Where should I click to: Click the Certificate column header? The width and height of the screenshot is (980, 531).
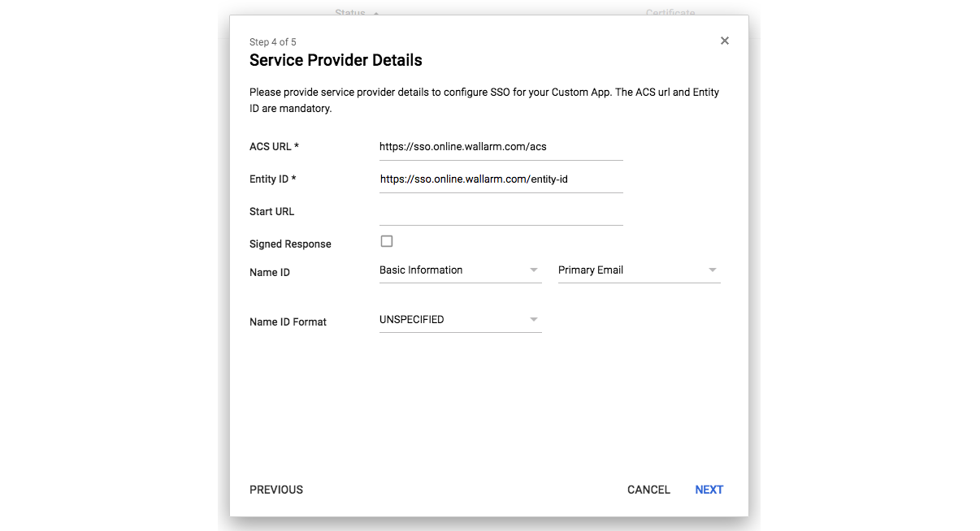tap(670, 13)
